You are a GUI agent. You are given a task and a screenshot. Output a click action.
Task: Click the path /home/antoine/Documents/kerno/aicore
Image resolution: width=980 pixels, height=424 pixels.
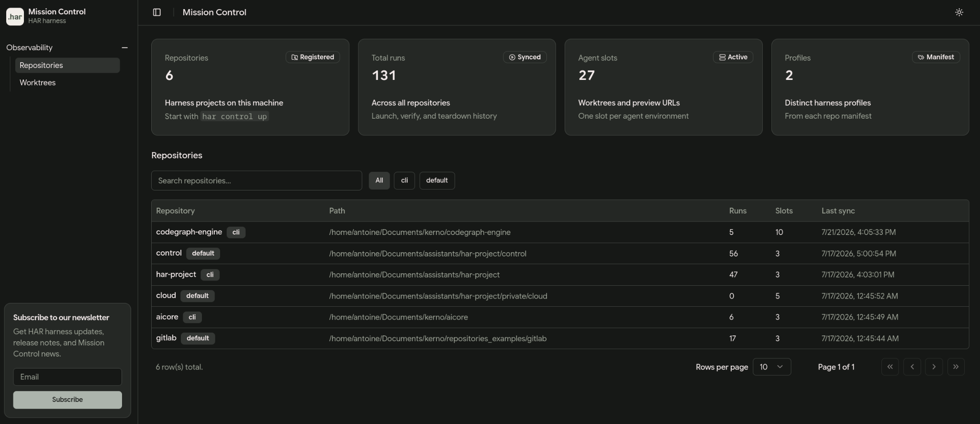click(x=399, y=317)
